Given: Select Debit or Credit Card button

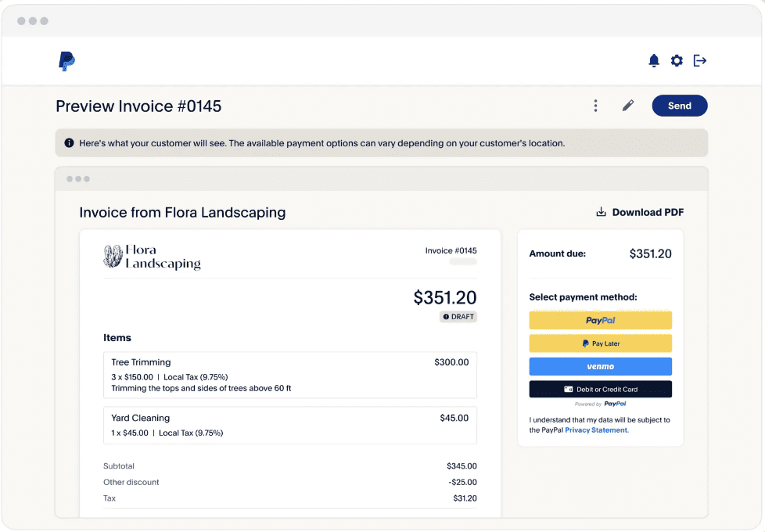Looking at the screenshot, I should point(601,390).
